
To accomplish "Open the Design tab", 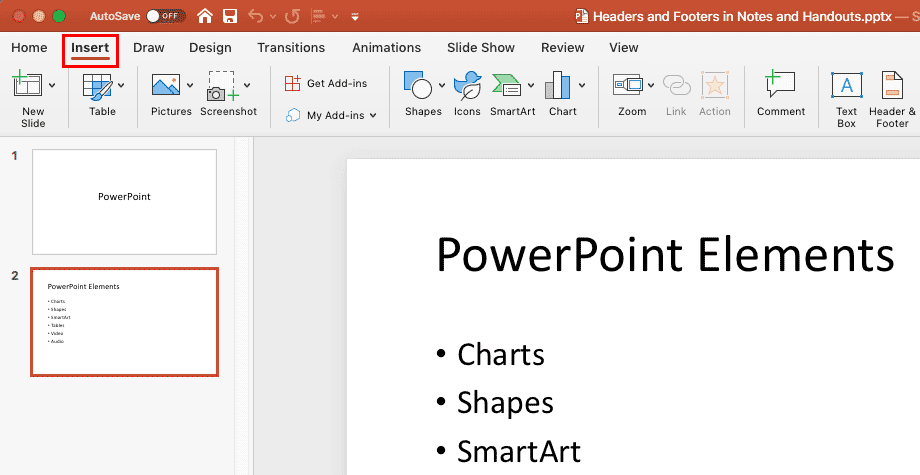I will 210,48.
